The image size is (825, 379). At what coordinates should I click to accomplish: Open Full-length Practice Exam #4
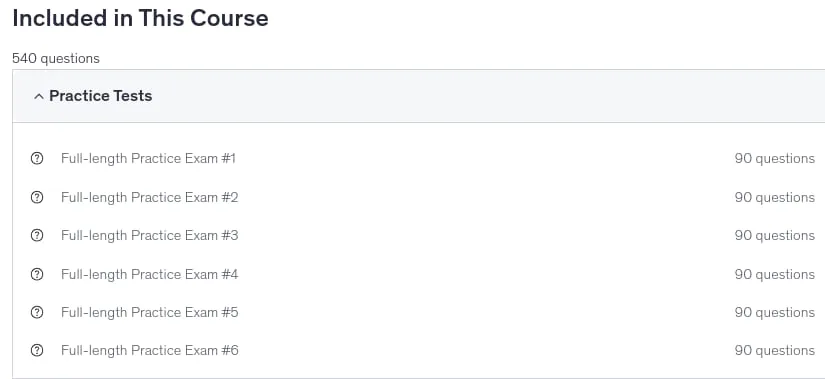pyautogui.click(x=149, y=274)
